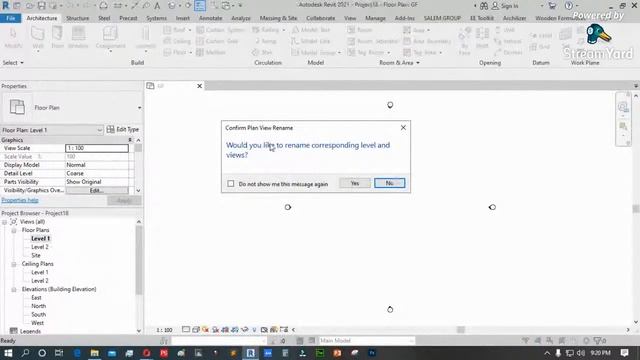
Task: Click the Save icon in quick access toolbar
Action: (41, 6)
